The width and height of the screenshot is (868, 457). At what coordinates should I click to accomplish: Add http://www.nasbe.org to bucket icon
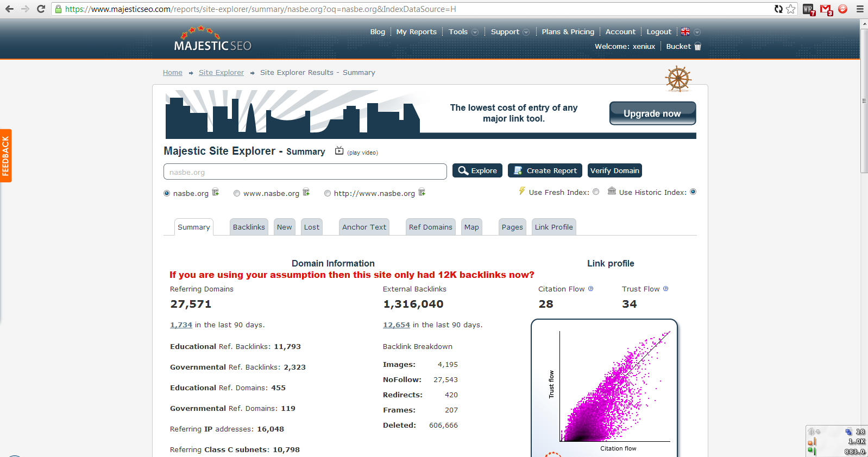click(x=422, y=192)
